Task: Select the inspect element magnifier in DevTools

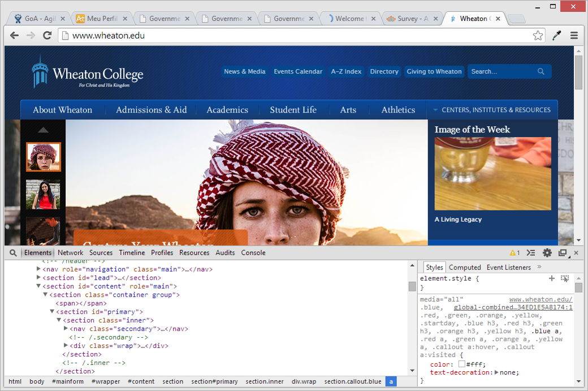Action: click(12, 252)
